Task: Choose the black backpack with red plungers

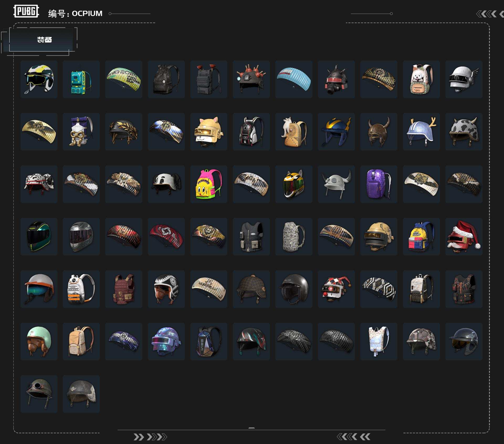Action: 209,79
